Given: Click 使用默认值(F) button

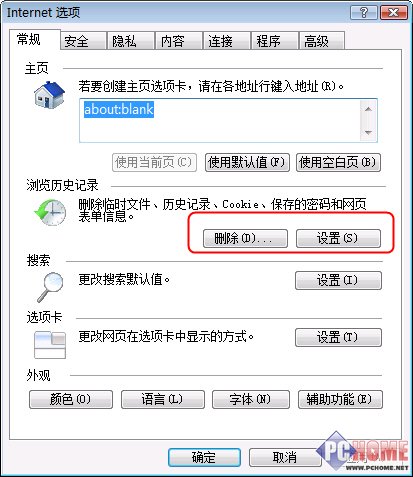Looking at the screenshot, I should pos(247,162).
